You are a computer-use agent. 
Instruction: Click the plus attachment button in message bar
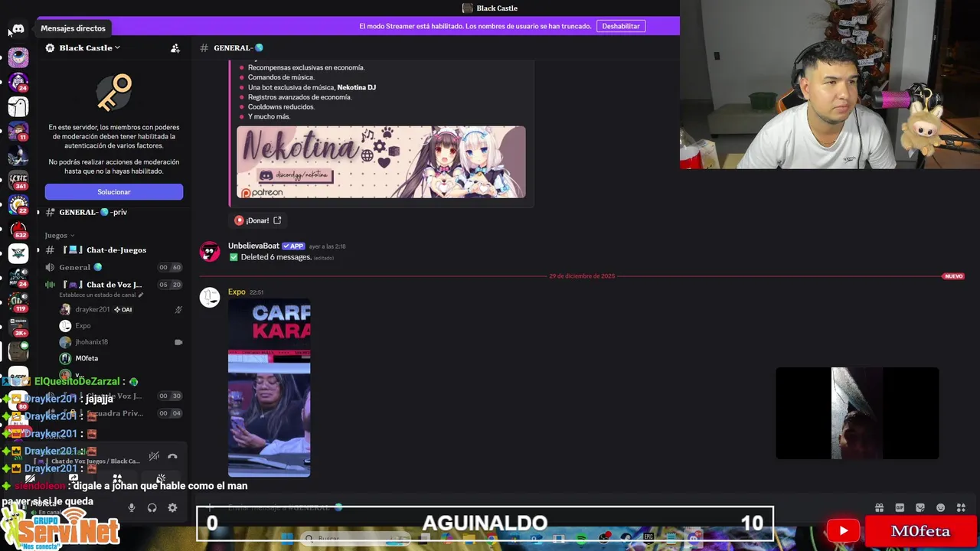[x=210, y=507]
